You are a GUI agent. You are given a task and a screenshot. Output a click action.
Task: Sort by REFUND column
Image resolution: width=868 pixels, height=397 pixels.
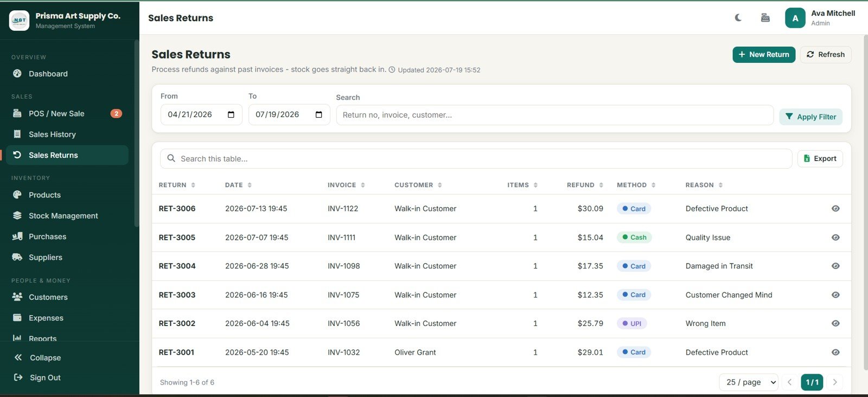(585, 185)
